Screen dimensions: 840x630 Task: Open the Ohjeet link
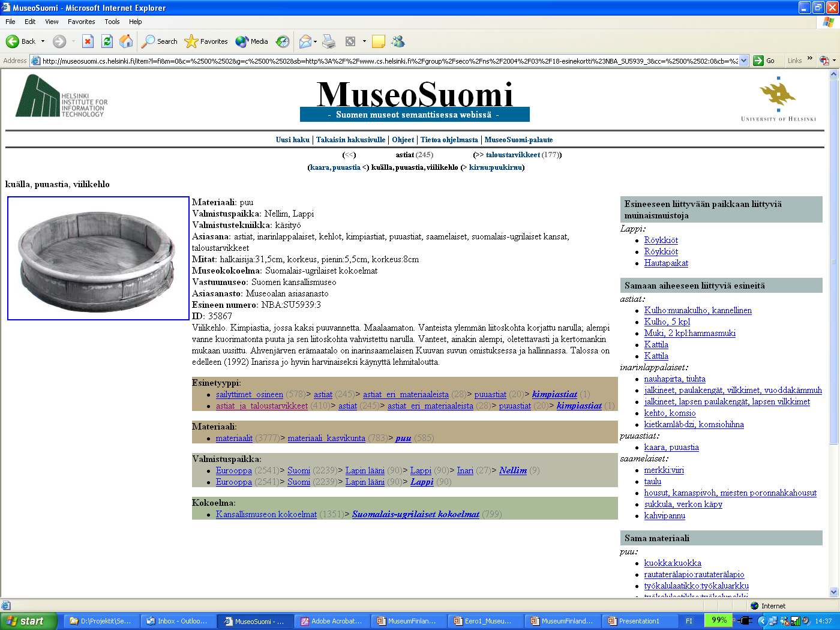click(x=403, y=140)
